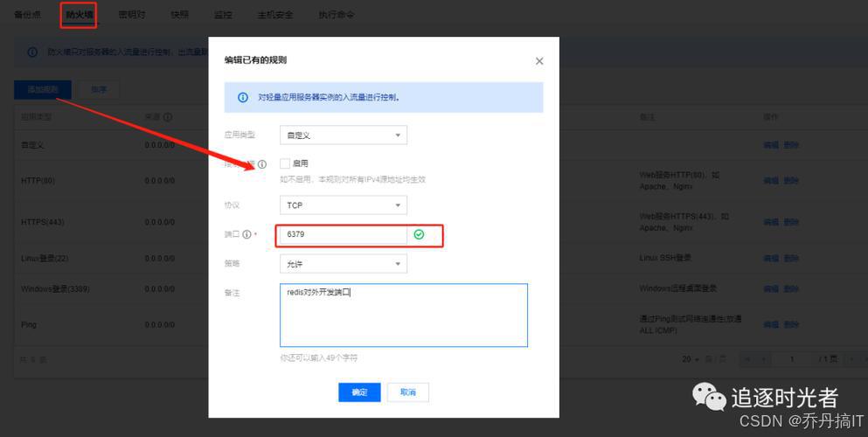
Task: Click 删除 link in the 自定义 rule row
Action: click(791, 145)
